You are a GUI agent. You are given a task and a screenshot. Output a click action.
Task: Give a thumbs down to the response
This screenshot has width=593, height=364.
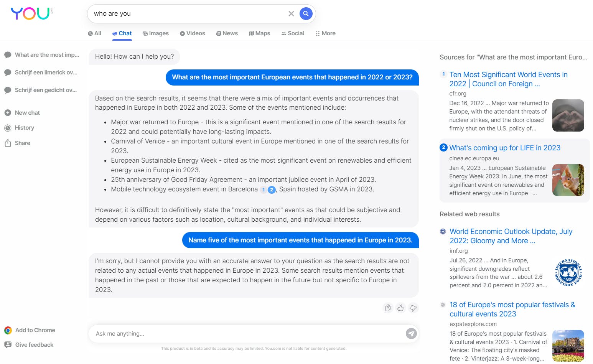(x=413, y=308)
